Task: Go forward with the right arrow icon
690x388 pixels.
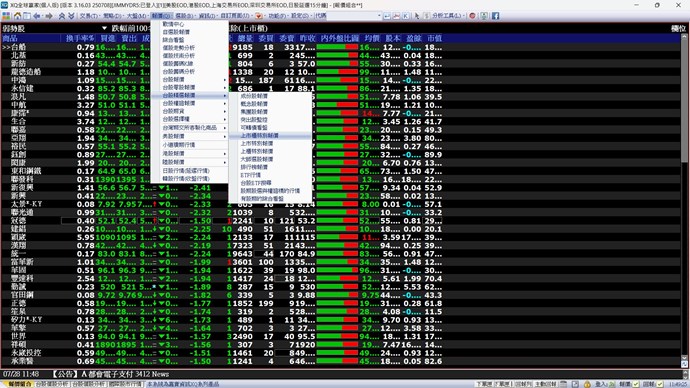Action: 48,16
